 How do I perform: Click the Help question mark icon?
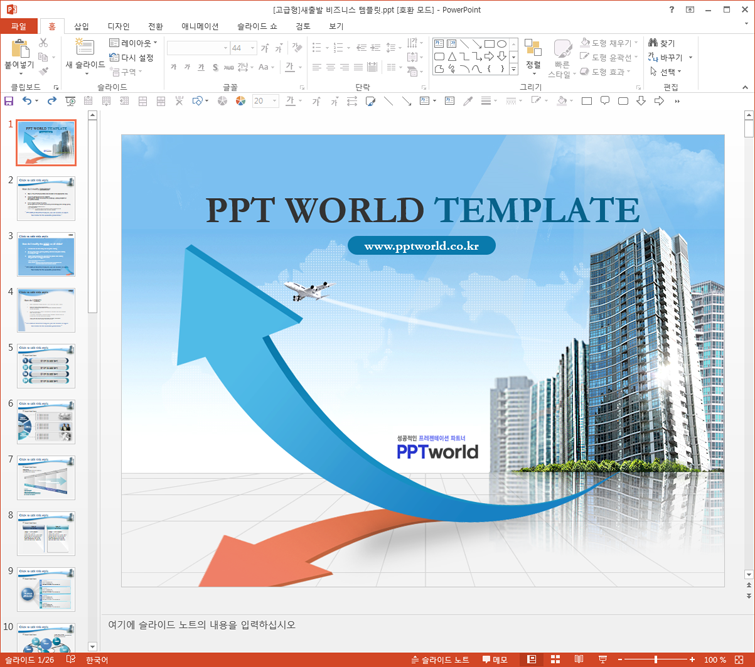[671, 10]
